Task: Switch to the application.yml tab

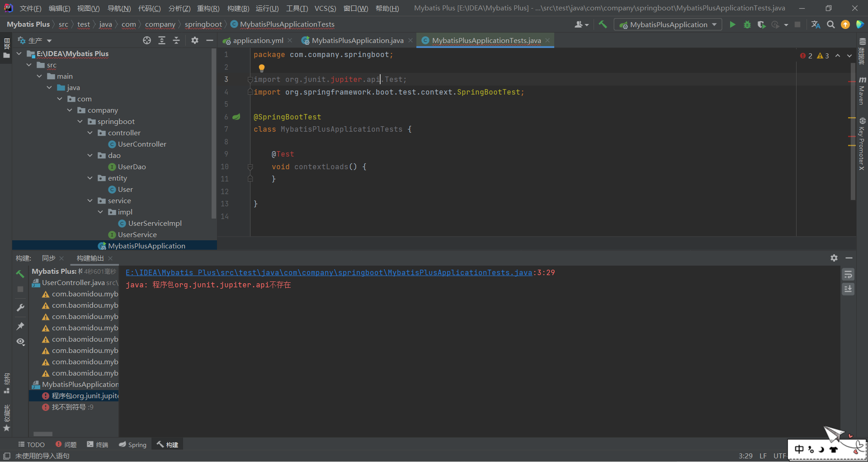Action: (x=257, y=40)
